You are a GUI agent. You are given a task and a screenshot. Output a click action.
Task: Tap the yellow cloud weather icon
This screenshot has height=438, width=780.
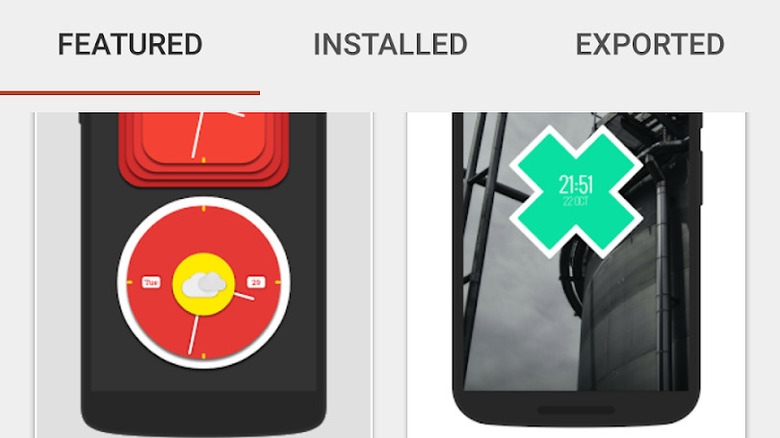[x=203, y=284]
